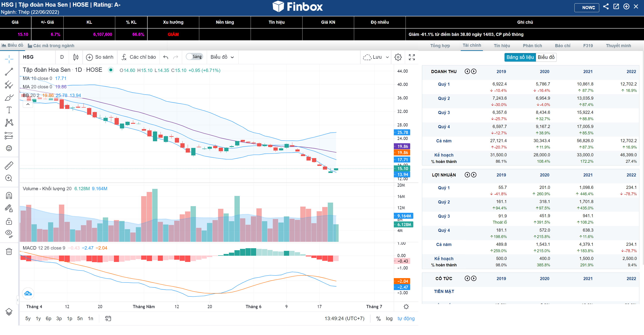Toggle the drawings visibility eye icon
The image size is (644, 335).
[9, 233]
